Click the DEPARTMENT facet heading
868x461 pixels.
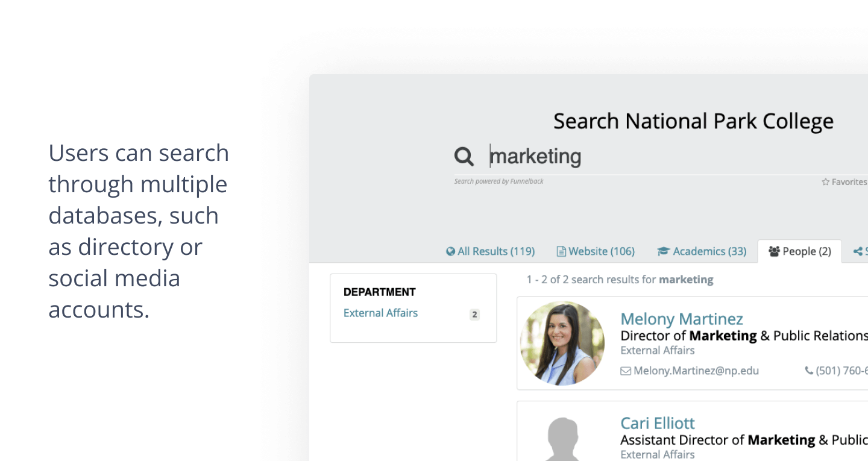[x=380, y=292]
